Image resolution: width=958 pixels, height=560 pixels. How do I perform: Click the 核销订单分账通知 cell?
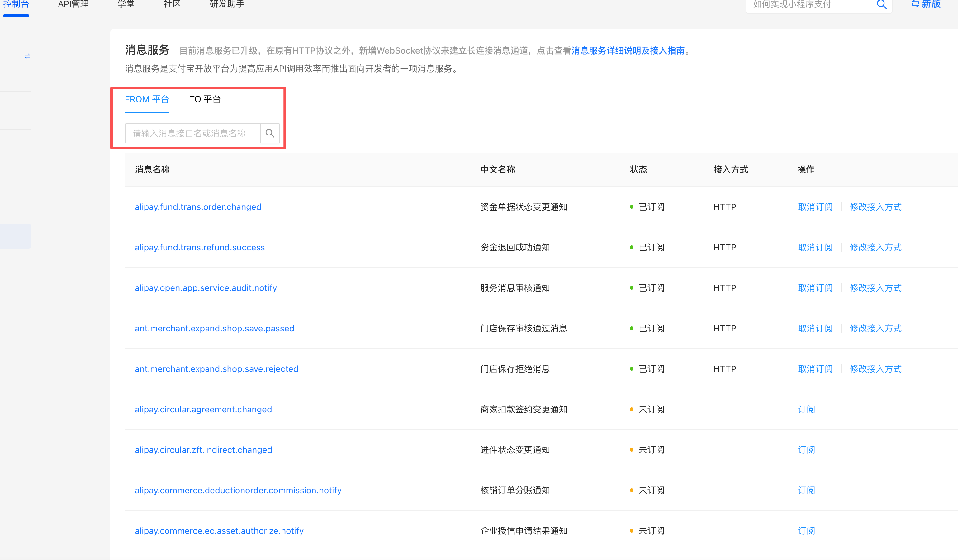coord(515,491)
